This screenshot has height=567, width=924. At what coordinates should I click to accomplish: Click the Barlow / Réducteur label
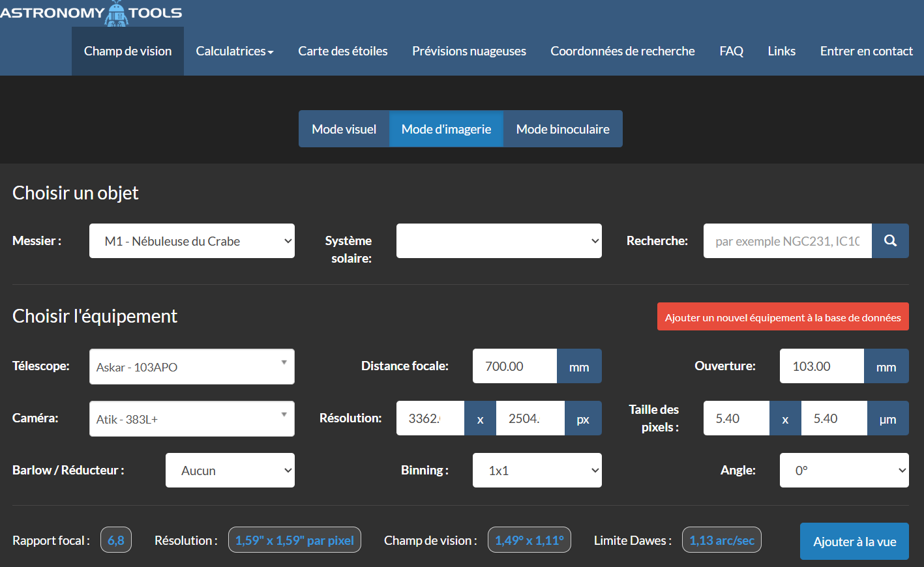point(68,470)
